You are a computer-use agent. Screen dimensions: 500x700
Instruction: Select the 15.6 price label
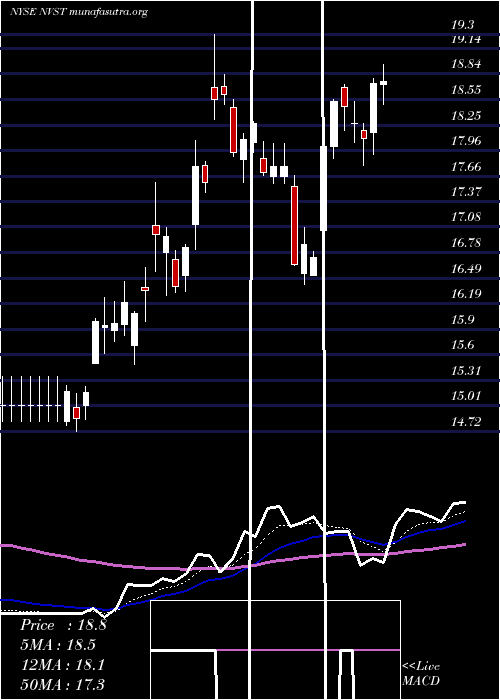462,345
